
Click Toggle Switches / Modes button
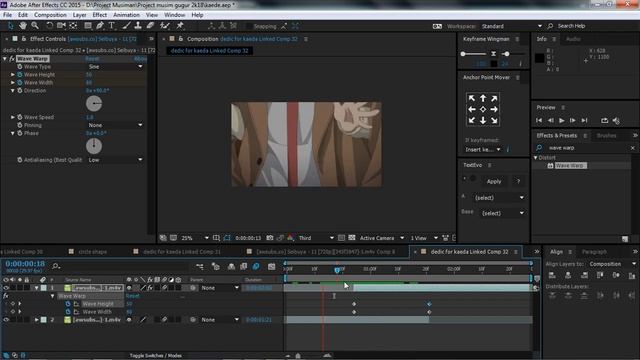pos(156,356)
